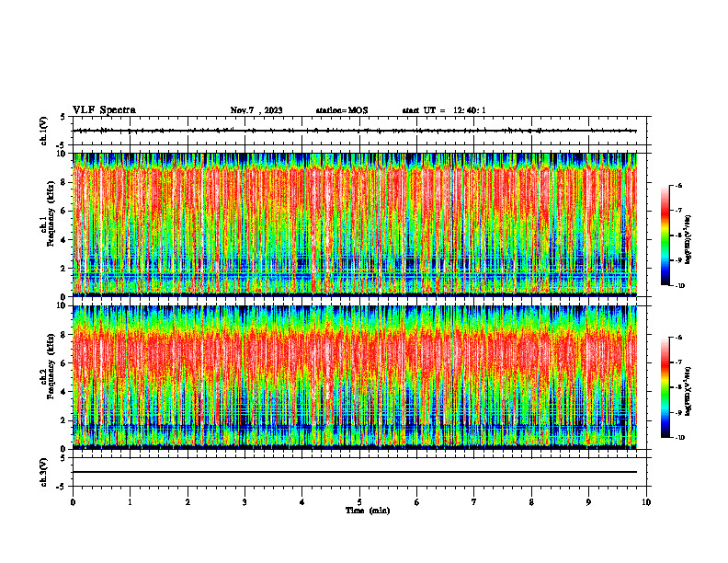Image resolution: width=728 pixels, height=563 pixels.
Task: Select the 'Time (min)' axis label
Action: (x=368, y=511)
